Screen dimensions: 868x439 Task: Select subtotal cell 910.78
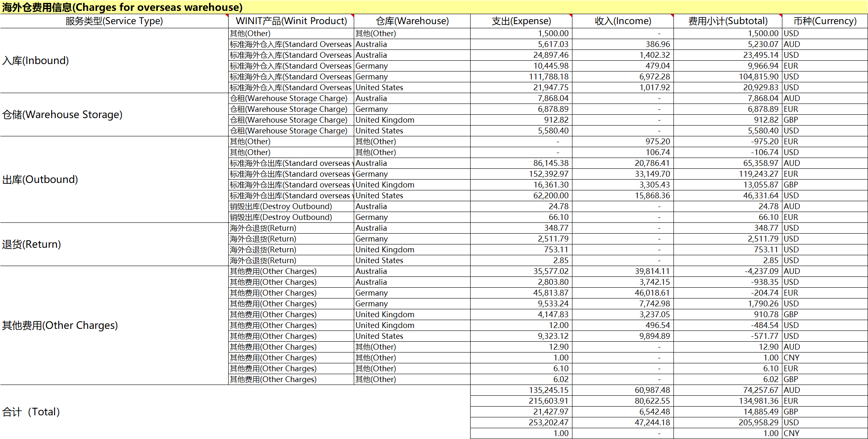[x=728, y=314]
